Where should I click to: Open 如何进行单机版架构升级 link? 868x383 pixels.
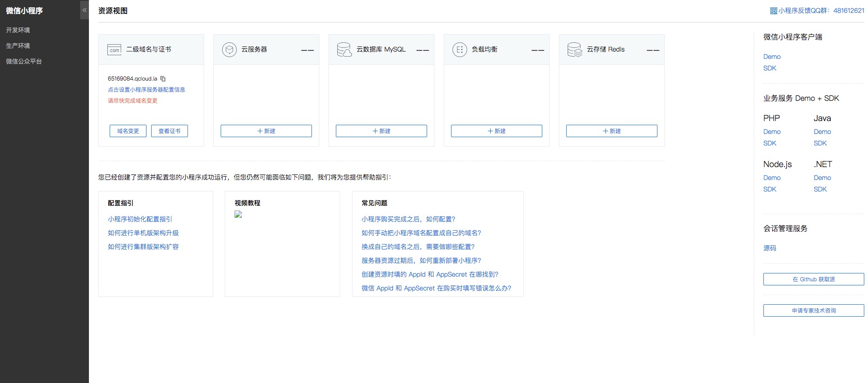point(143,233)
